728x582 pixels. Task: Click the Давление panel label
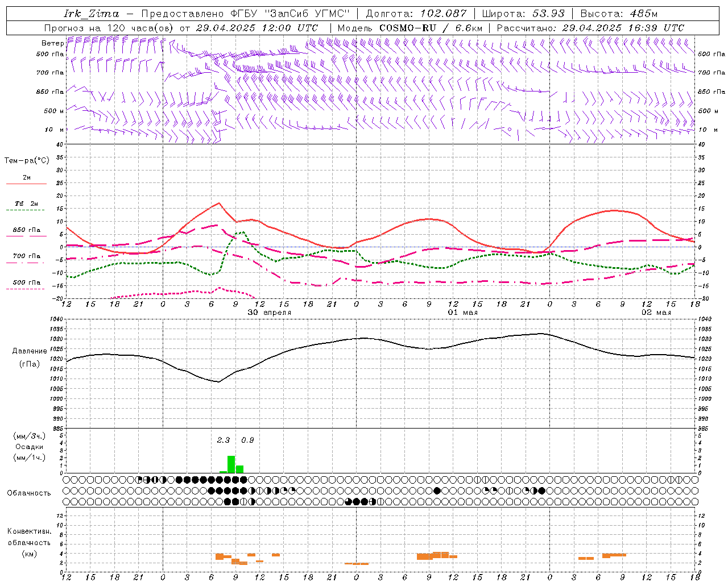pos(30,351)
